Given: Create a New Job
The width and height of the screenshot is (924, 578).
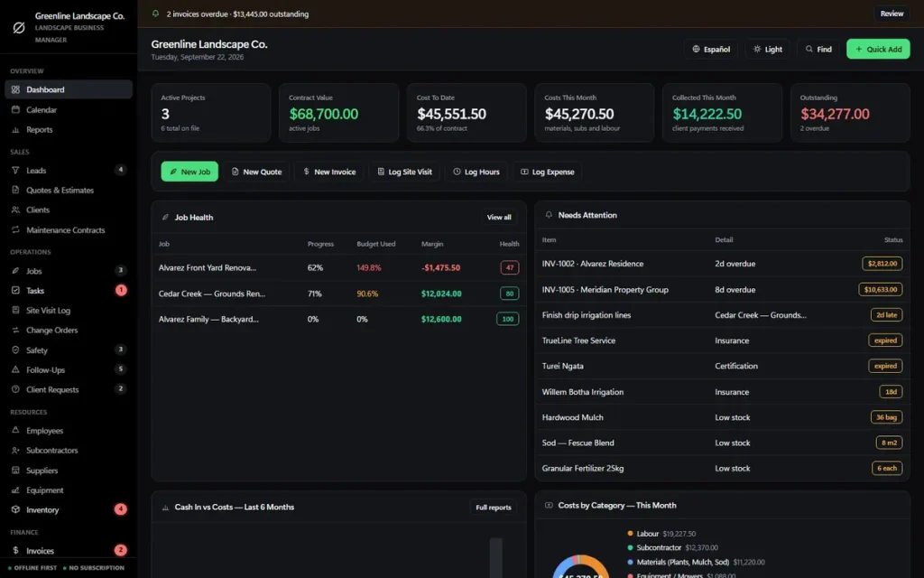Looking at the screenshot, I should (189, 172).
